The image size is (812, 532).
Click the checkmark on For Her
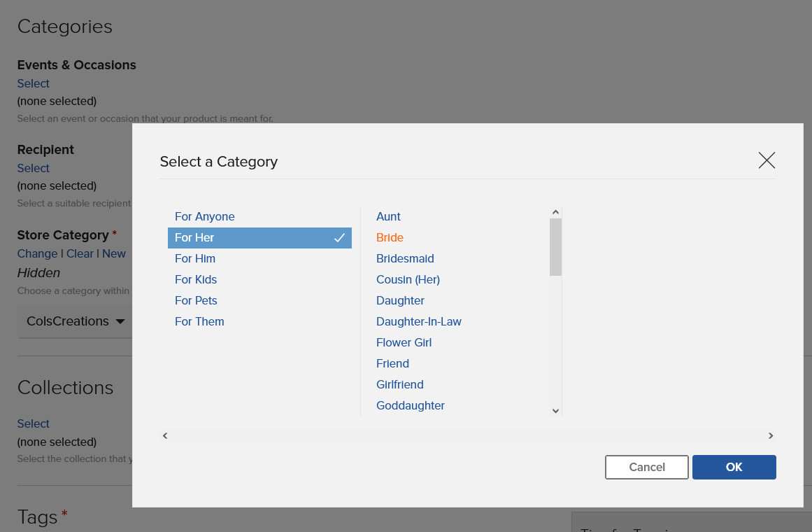coord(339,237)
